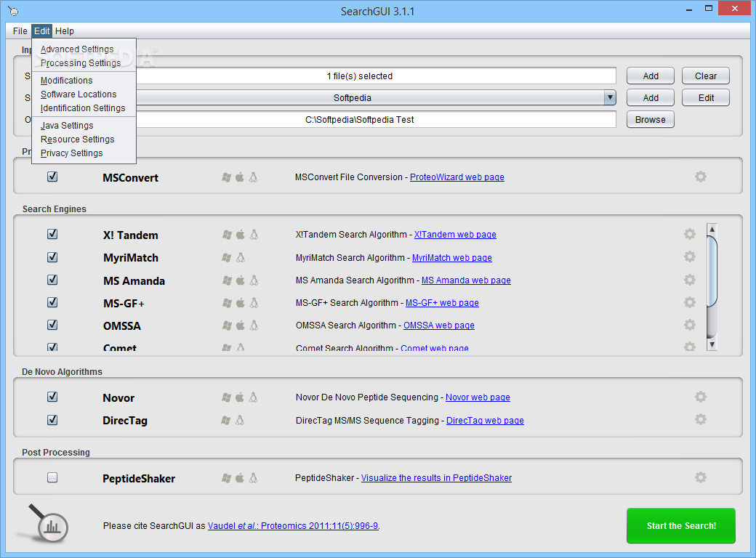Open Java Settings from Edit menu
Viewport: 756px width, 558px height.
coord(84,126)
